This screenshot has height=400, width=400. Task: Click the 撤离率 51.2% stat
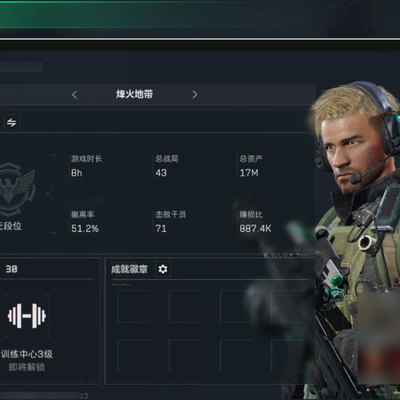tap(84, 221)
